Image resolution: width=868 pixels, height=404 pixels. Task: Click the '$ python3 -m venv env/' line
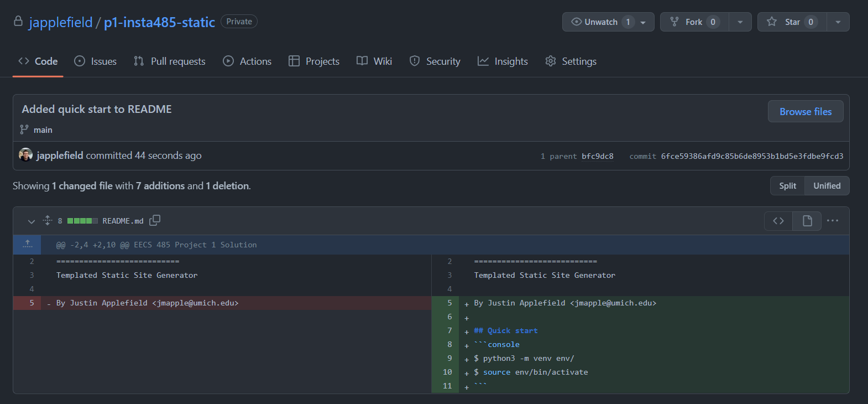(x=524, y=359)
